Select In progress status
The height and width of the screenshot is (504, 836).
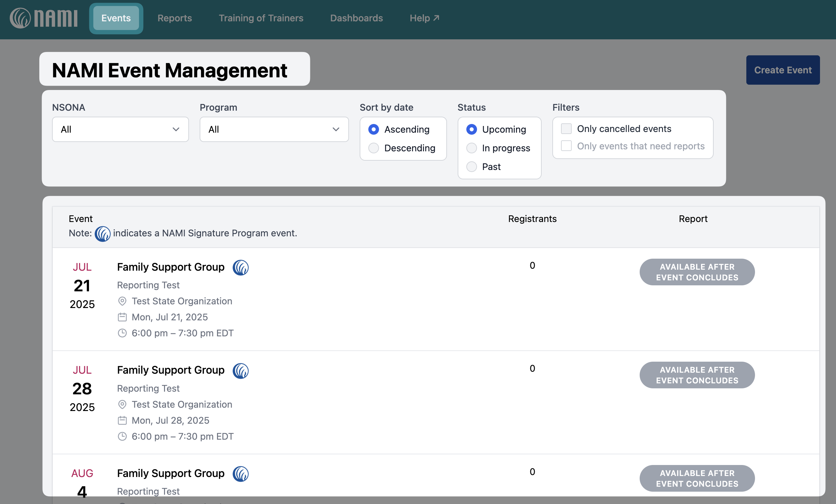click(472, 148)
